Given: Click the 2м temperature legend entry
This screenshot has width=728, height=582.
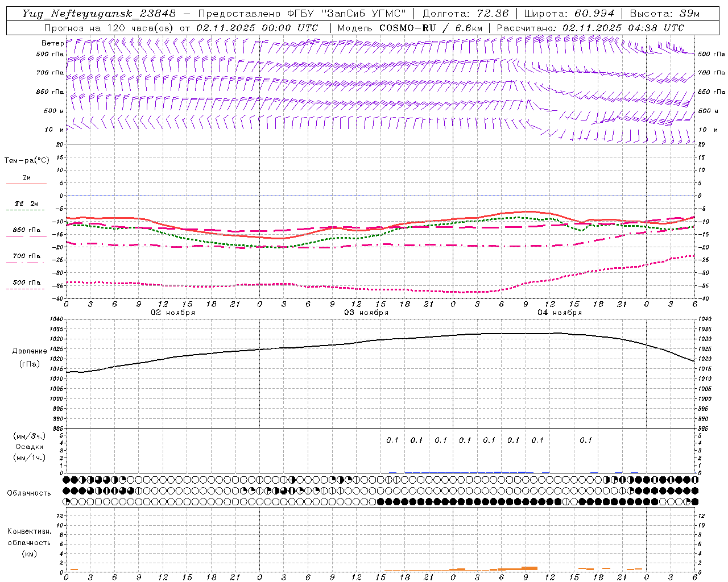Looking at the screenshot, I should click(27, 177).
